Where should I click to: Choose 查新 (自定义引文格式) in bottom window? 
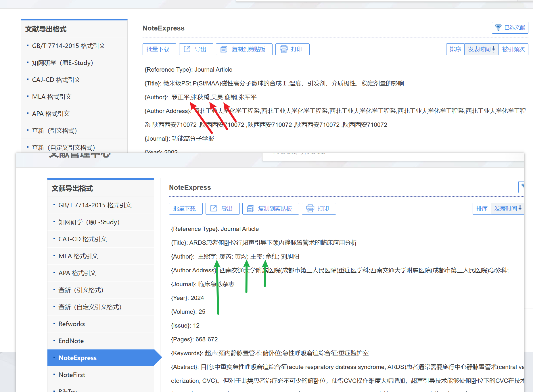click(x=101, y=307)
